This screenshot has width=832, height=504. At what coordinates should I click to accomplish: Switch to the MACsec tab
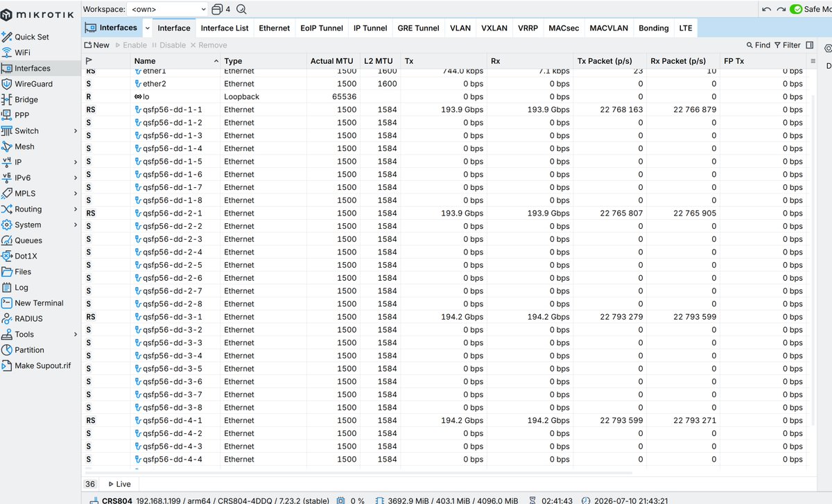(x=564, y=28)
